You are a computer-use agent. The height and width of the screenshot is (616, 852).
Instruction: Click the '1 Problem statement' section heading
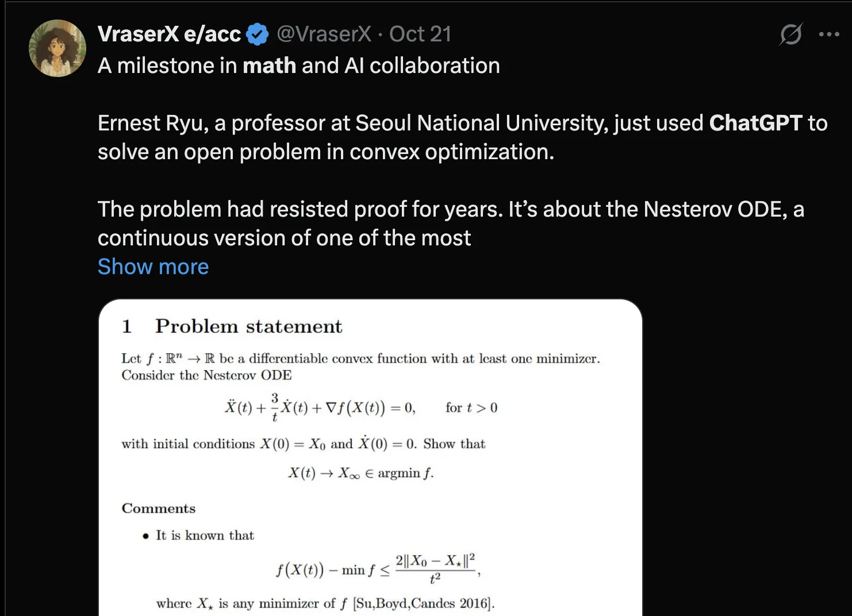coord(232,326)
